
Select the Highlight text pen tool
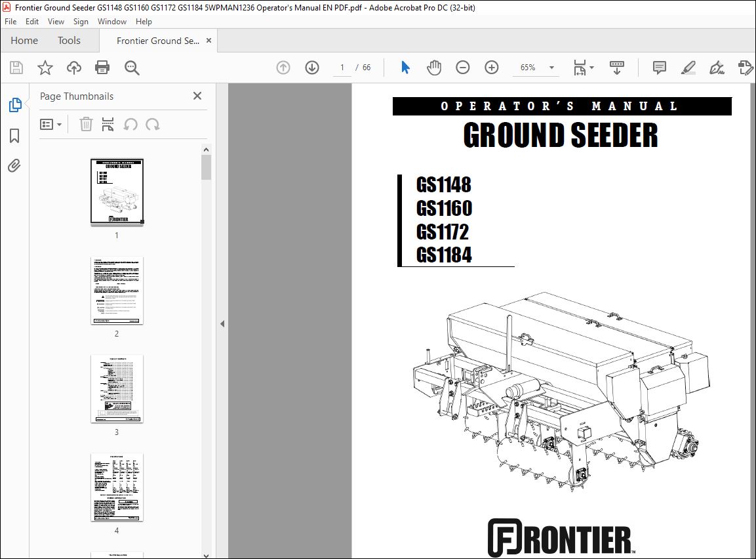click(688, 68)
